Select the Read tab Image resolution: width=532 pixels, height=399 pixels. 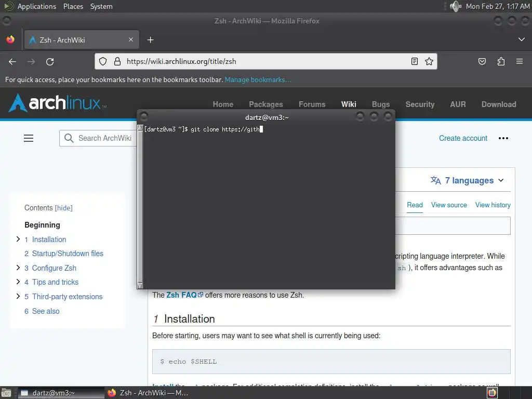[x=415, y=205]
